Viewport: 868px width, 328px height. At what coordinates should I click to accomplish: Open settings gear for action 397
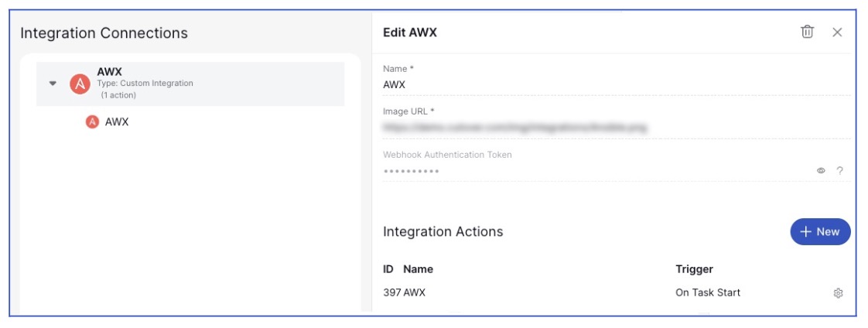(838, 293)
